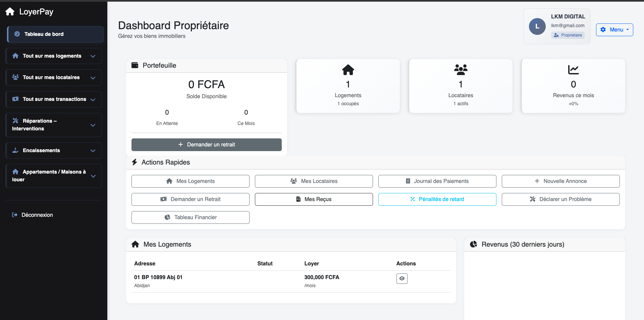This screenshot has width=644, height=320.
Task: Open the Journal des Paiements
Action: tap(437, 181)
